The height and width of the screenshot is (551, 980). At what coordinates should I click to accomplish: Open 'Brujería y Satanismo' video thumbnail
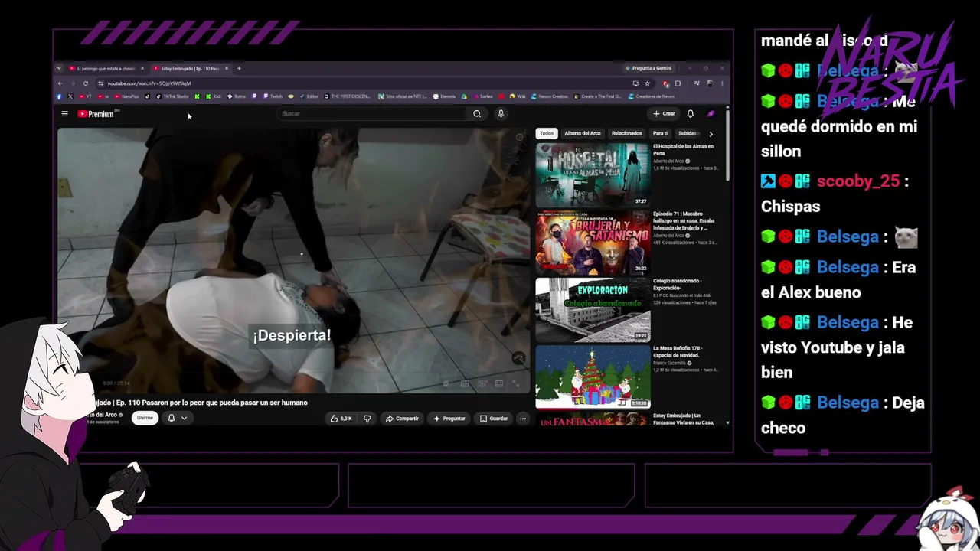(593, 243)
